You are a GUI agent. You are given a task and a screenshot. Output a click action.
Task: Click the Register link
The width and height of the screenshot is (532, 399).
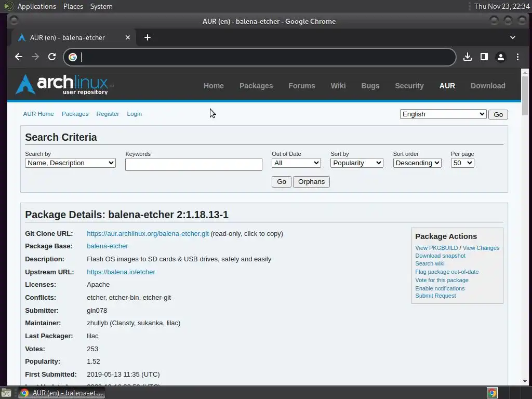point(108,114)
